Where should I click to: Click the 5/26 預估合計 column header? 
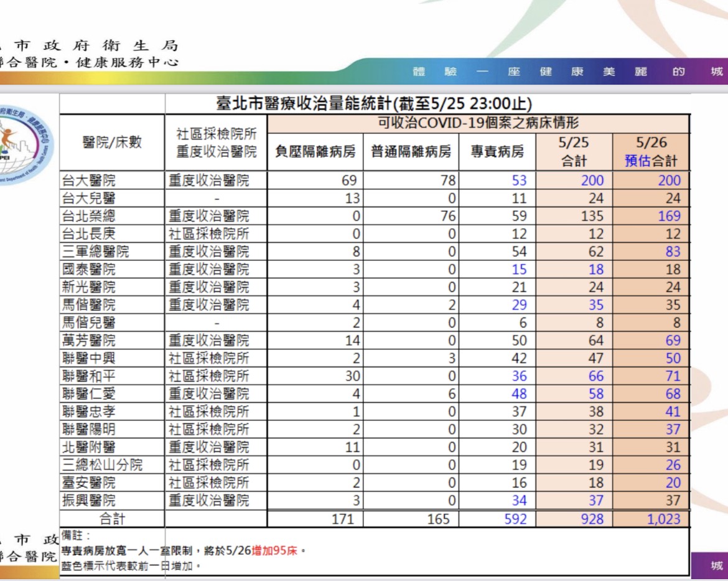(651, 151)
